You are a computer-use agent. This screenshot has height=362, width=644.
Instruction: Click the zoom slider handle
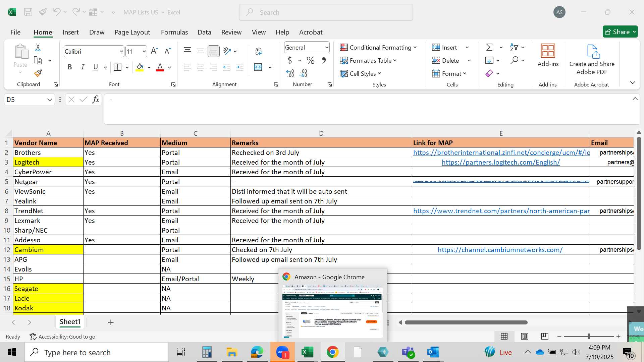point(589,336)
